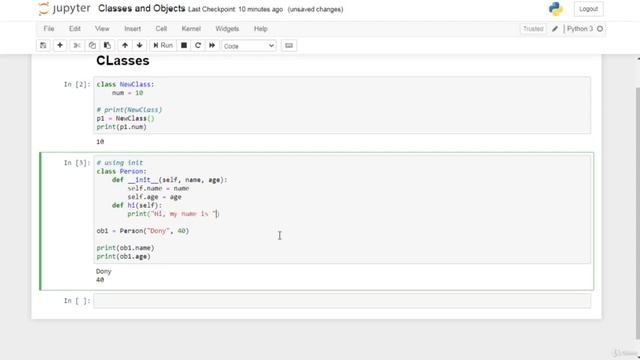Click the Logout button
The height and width of the screenshot is (360, 640).
coord(588,9)
